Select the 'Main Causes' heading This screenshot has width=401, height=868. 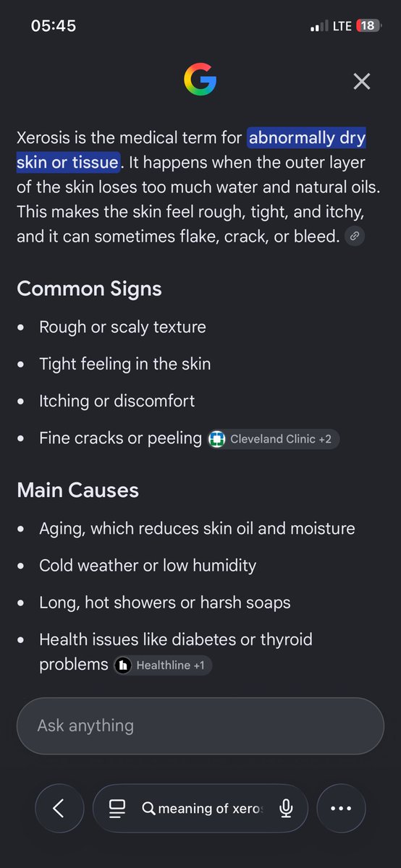pyautogui.click(x=77, y=490)
